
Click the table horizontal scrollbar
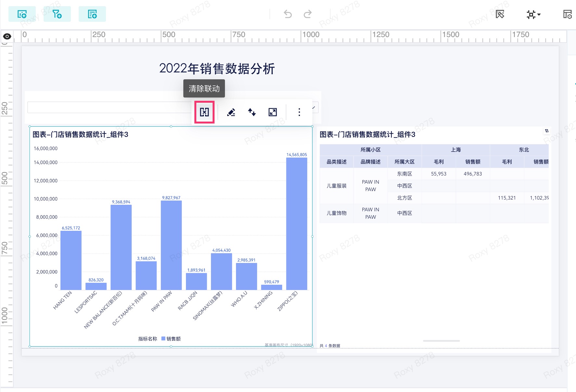(441, 341)
